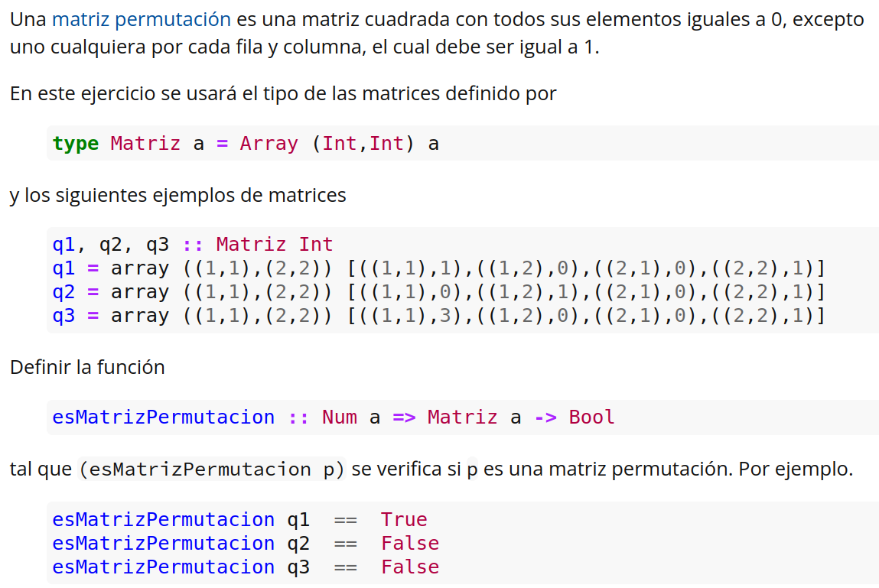Click the "q1, q2, q3 :: Matriz Int" line
The image size is (879, 588).
pos(192,245)
